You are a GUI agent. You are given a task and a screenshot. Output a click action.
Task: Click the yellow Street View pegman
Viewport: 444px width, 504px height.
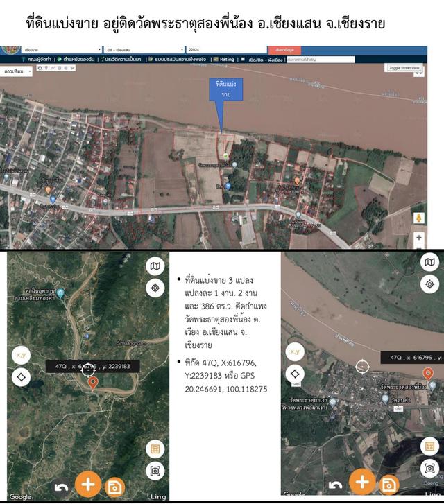pyautogui.click(x=418, y=218)
